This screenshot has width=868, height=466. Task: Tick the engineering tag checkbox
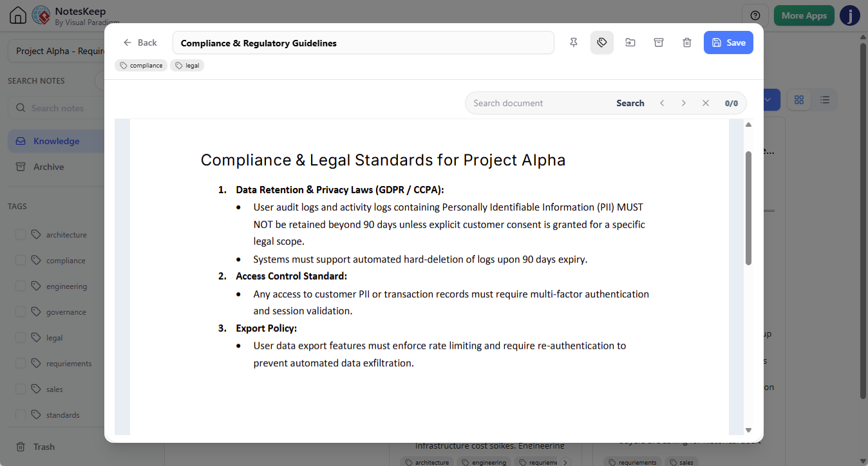point(21,286)
